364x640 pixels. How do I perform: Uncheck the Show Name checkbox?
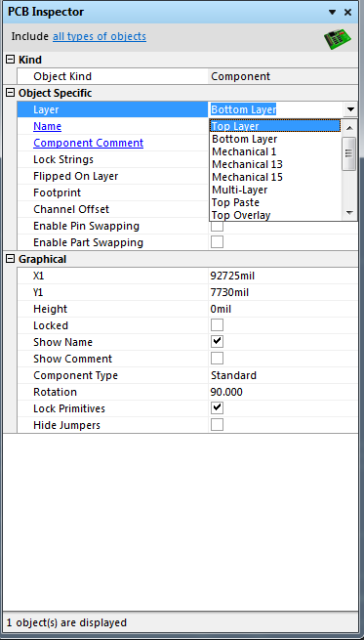point(217,342)
